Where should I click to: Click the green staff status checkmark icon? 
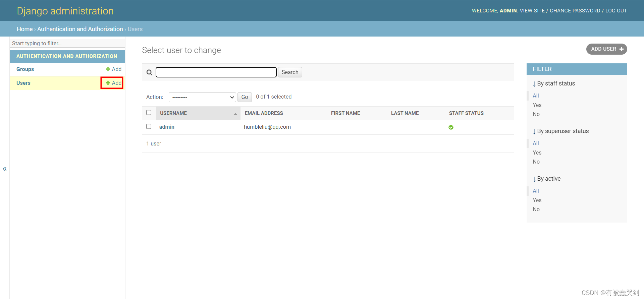451,127
